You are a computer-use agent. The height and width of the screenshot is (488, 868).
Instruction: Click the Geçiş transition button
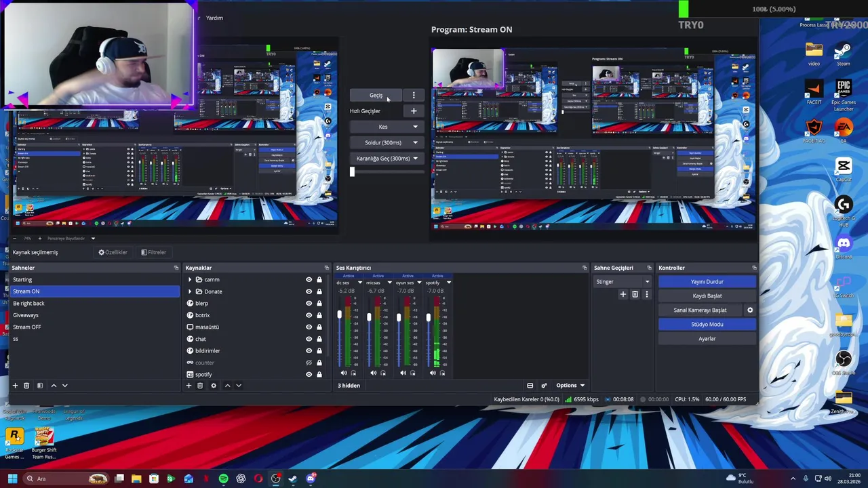(376, 96)
